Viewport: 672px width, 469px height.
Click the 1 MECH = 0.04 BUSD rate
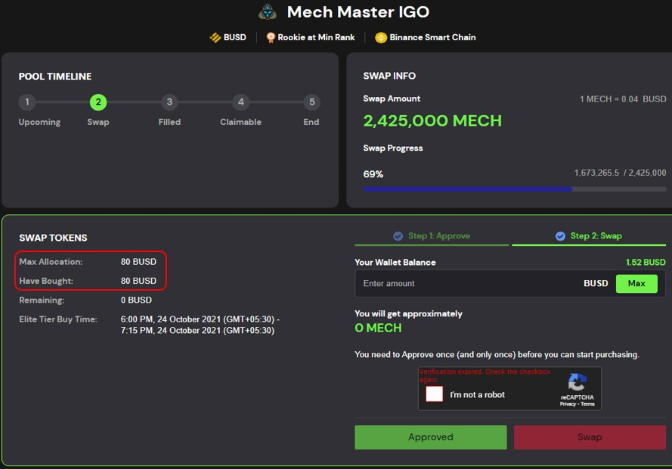coord(623,99)
